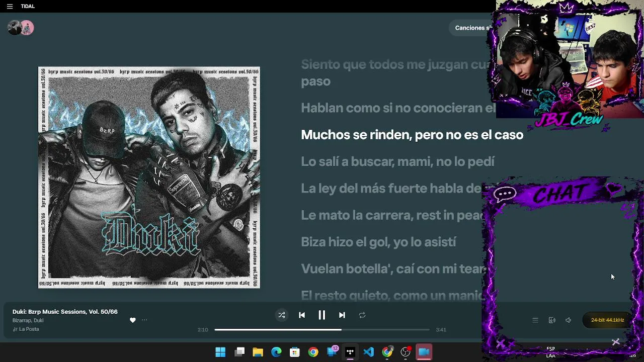The height and width of the screenshot is (362, 644).
Task: Seek within the song progress bar
Action: pos(322,330)
